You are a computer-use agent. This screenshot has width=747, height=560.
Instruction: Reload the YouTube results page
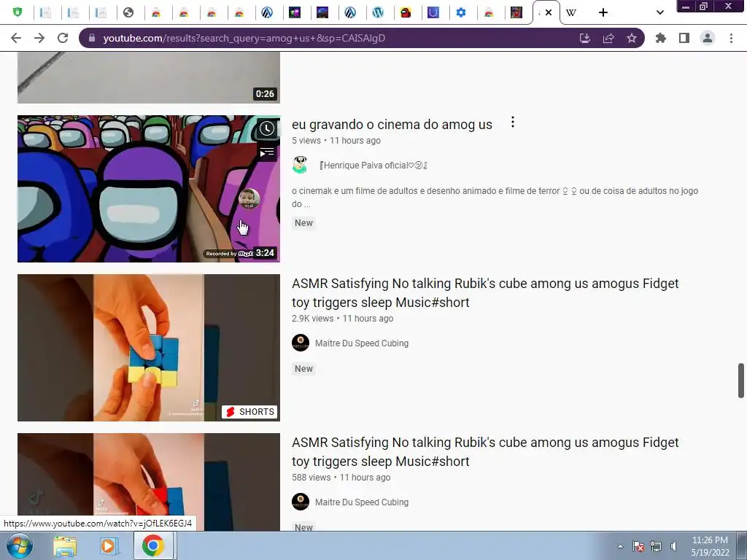pyautogui.click(x=63, y=38)
